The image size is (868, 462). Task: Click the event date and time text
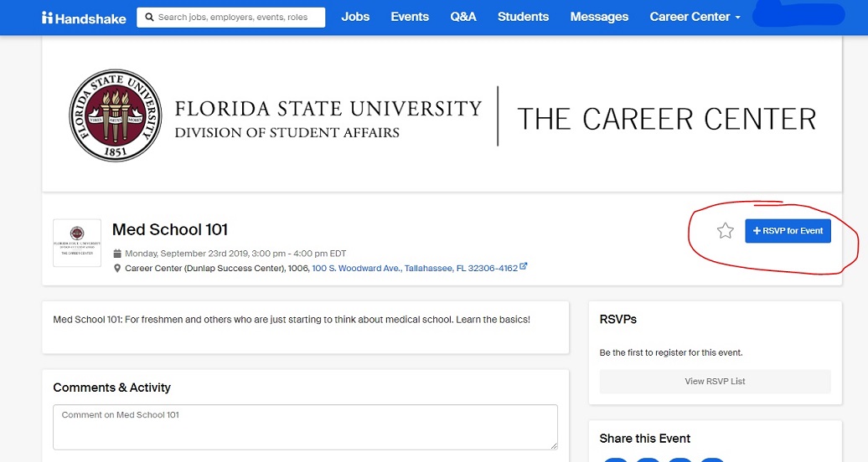click(x=235, y=254)
